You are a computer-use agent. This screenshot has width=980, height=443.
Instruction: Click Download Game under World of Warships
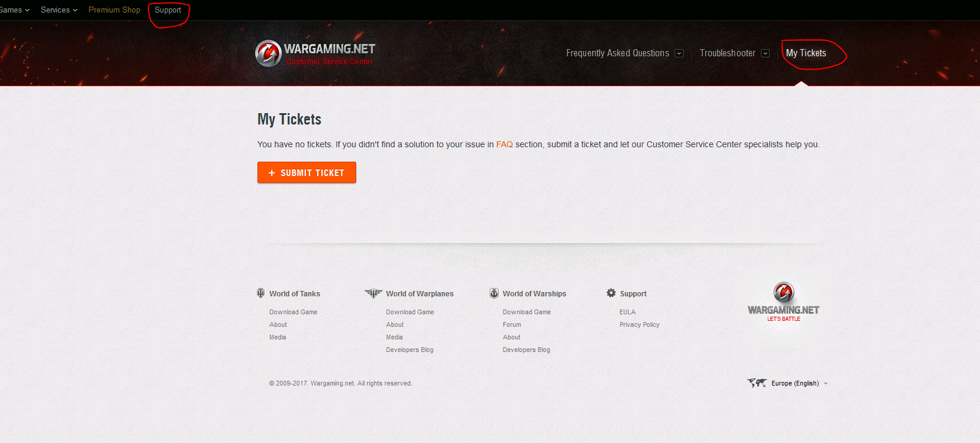[x=527, y=312]
